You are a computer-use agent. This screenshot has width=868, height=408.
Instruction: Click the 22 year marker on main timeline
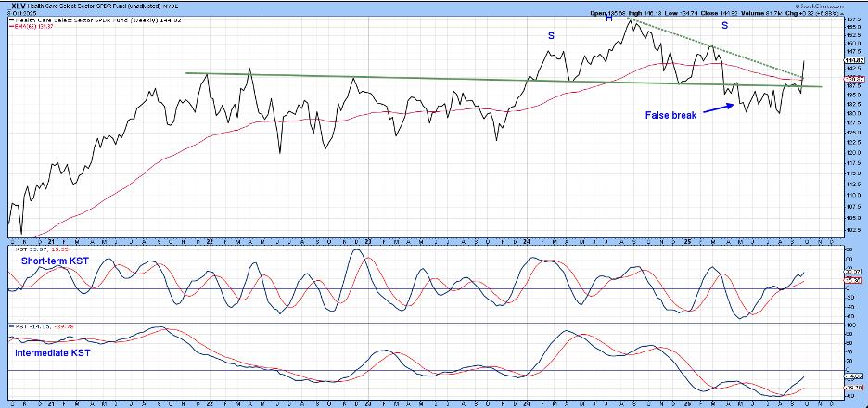click(x=210, y=237)
